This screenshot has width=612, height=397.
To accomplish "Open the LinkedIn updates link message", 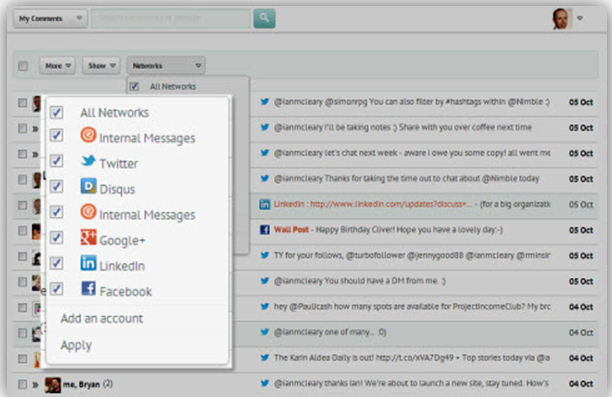I will [x=412, y=204].
